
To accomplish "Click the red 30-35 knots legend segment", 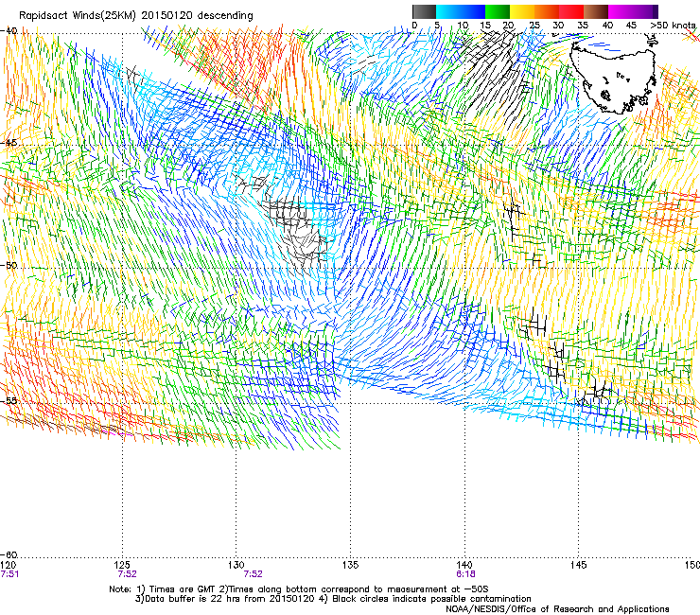I will (x=571, y=11).
